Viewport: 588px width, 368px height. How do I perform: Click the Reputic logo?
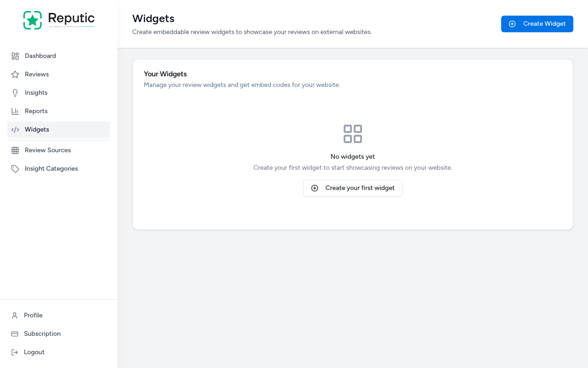pos(59,20)
